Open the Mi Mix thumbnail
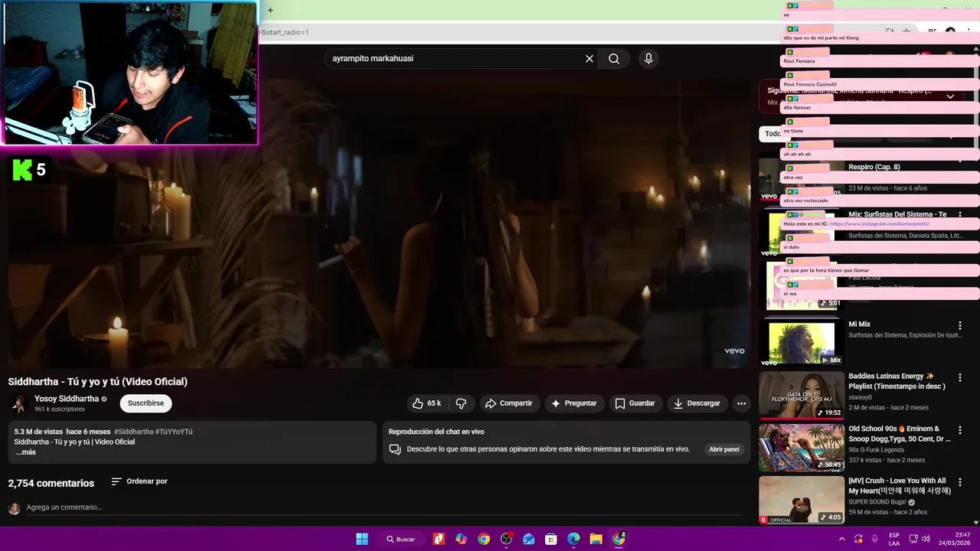The height and width of the screenshot is (551, 980). coord(801,343)
